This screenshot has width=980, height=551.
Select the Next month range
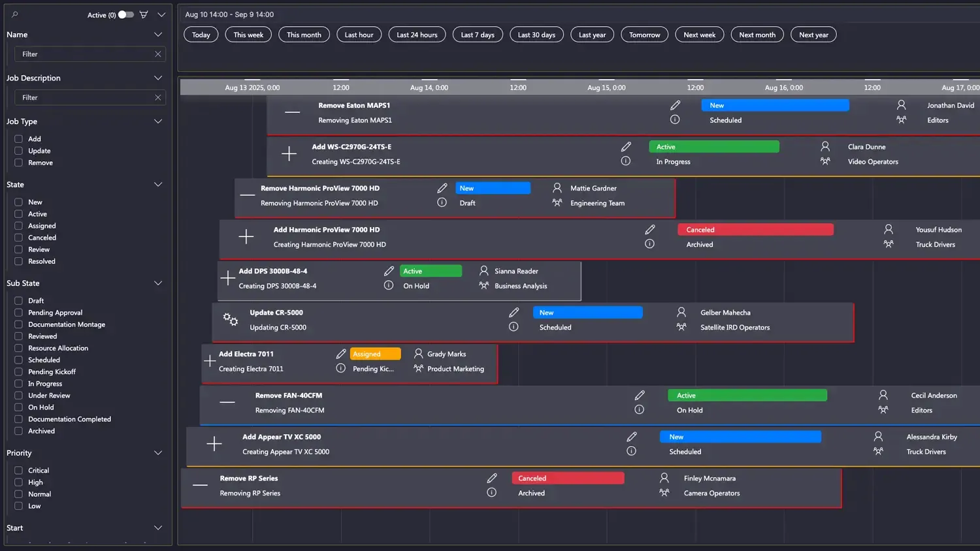point(757,35)
